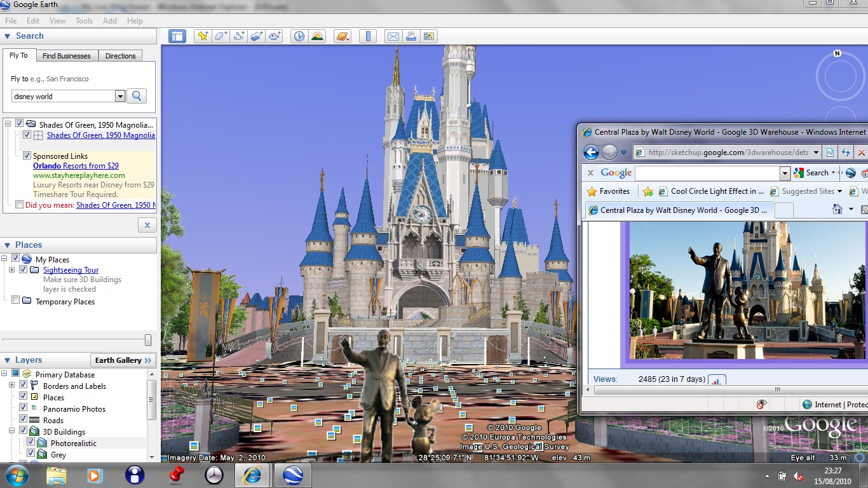The width and height of the screenshot is (868, 488).
Task: Click the Print icon in toolbar
Action: click(x=411, y=36)
